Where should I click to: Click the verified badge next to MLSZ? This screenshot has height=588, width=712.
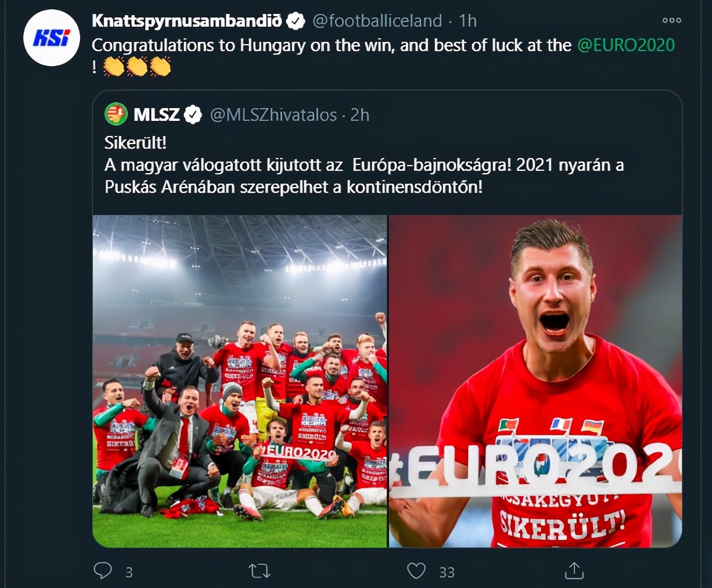click(x=193, y=115)
